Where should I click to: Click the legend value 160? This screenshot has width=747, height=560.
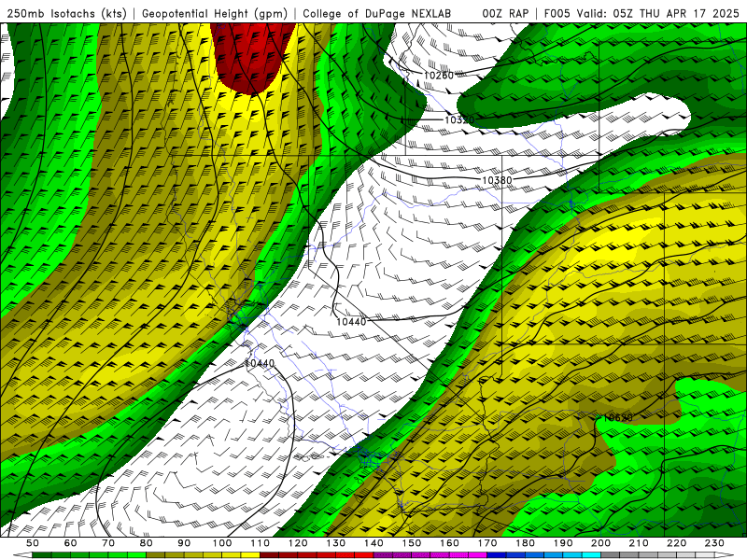point(449,543)
